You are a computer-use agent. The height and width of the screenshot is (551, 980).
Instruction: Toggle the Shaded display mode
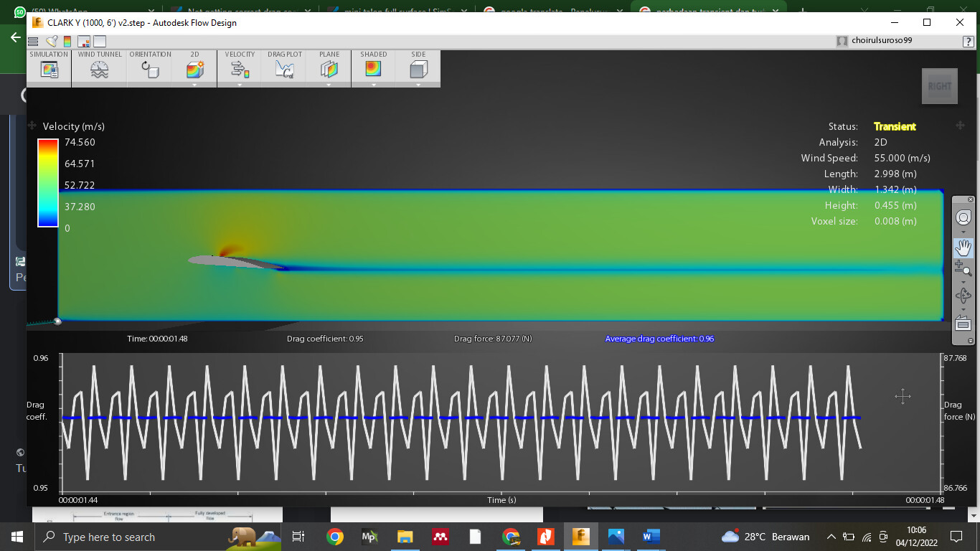(x=373, y=68)
